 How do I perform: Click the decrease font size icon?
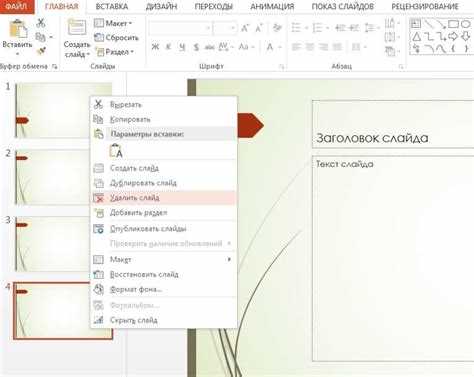pos(259,28)
